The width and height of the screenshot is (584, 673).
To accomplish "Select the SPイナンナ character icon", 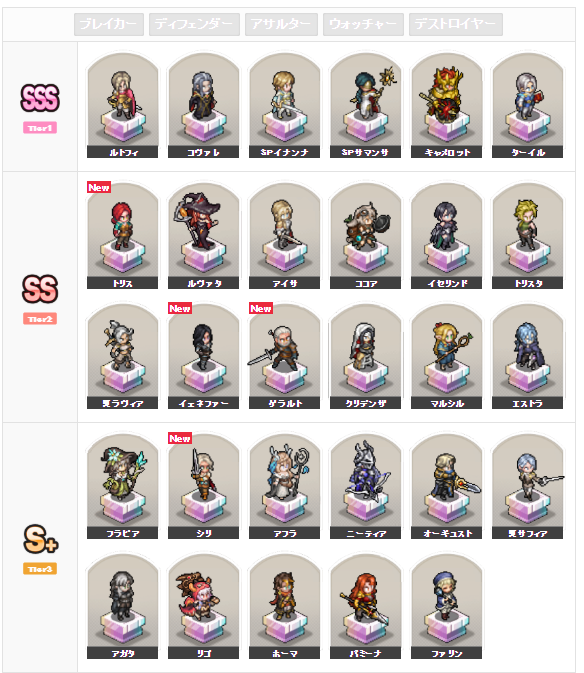I will (x=284, y=105).
